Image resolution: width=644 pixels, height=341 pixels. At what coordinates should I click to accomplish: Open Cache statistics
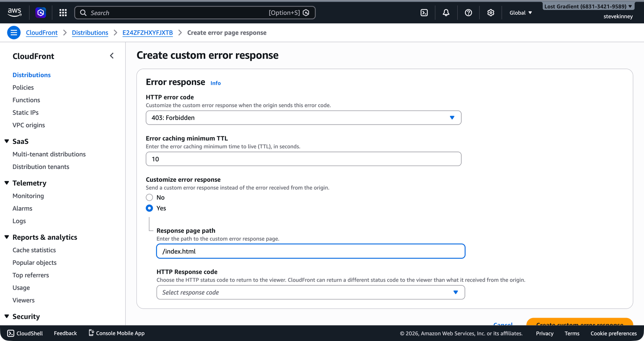[34, 250]
